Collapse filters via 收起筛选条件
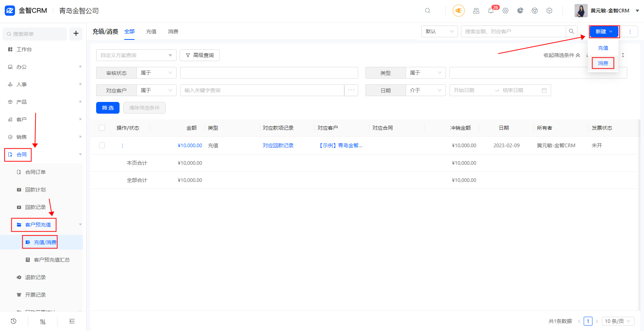 [x=562, y=55]
